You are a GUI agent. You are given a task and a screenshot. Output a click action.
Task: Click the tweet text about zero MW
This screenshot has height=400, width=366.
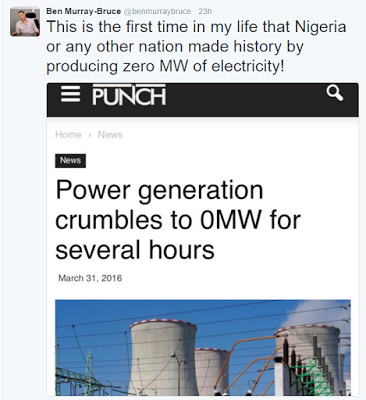pyautogui.click(x=196, y=46)
